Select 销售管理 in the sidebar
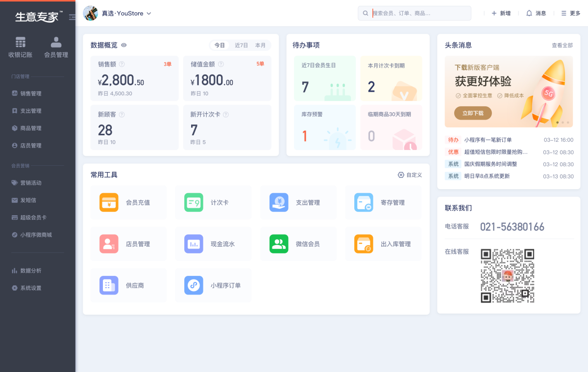 click(x=30, y=94)
